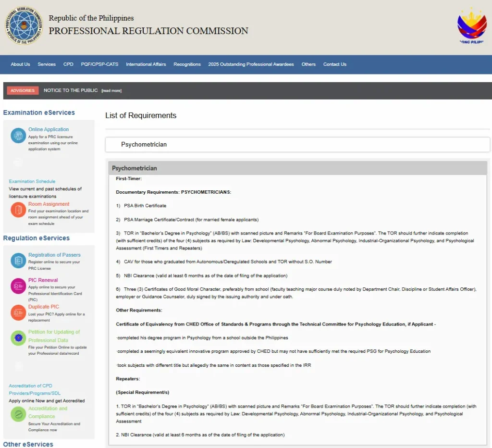Open the Online Application icon

tap(18, 136)
